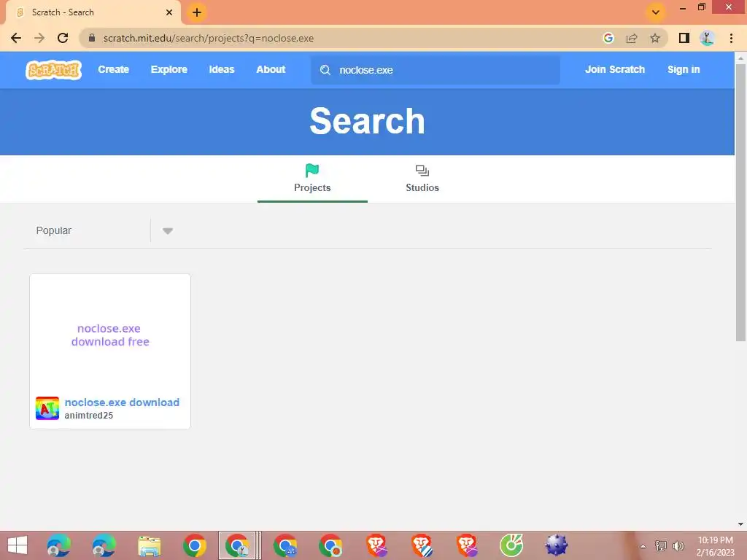Go back using the browser back arrow
The height and width of the screenshot is (560, 747).
click(16, 38)
